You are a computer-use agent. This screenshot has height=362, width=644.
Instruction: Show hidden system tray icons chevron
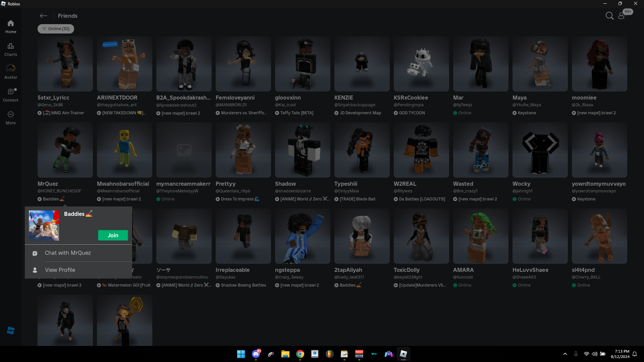point(565,354)
